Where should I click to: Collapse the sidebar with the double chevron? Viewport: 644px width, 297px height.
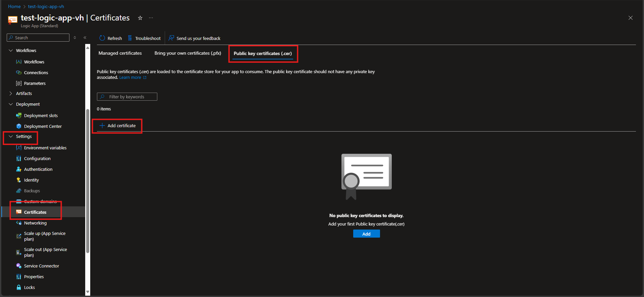point(85,38)
